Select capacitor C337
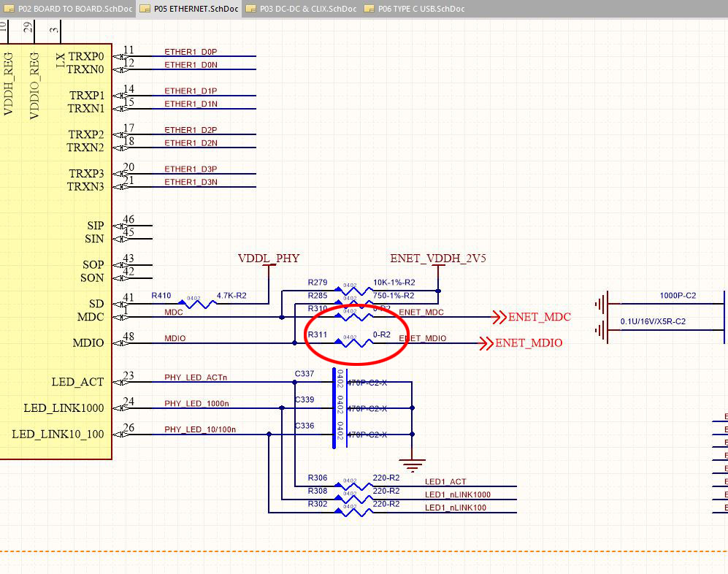This screenshot has height=574, width=728. 335,382
